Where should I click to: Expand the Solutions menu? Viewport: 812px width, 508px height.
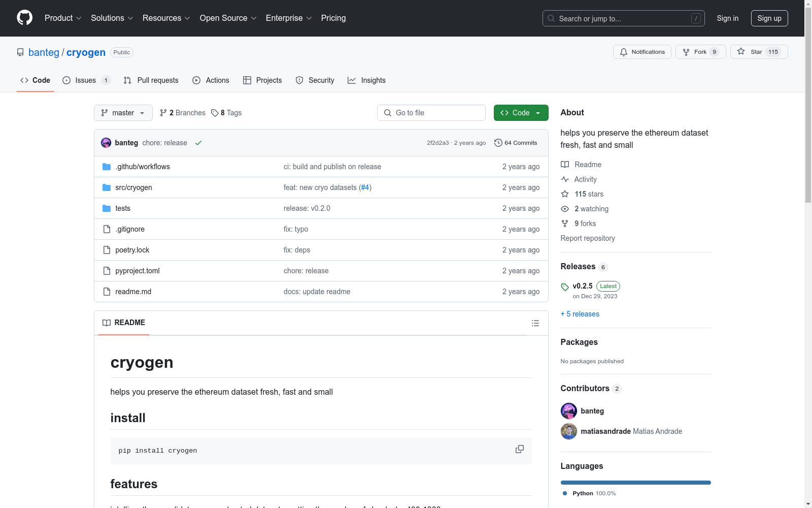coord(112,18)
